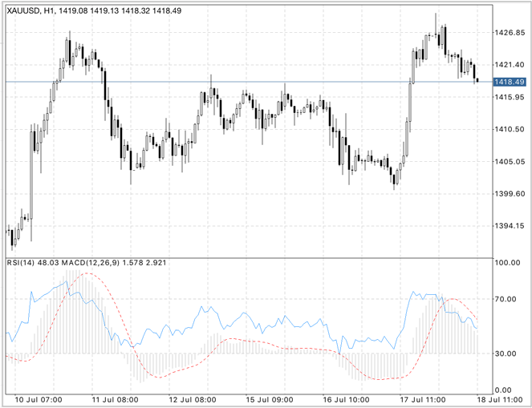This screenshot has width=532, height=408.
Task: Click the 1421.40 price axis value
Action: 510,65
